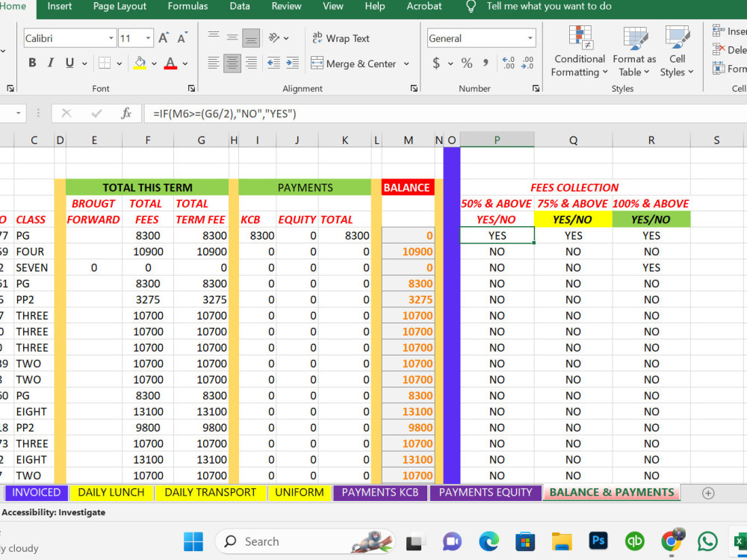Open the Review ribbon tab
Screen dimensions: 747x560
286,6
